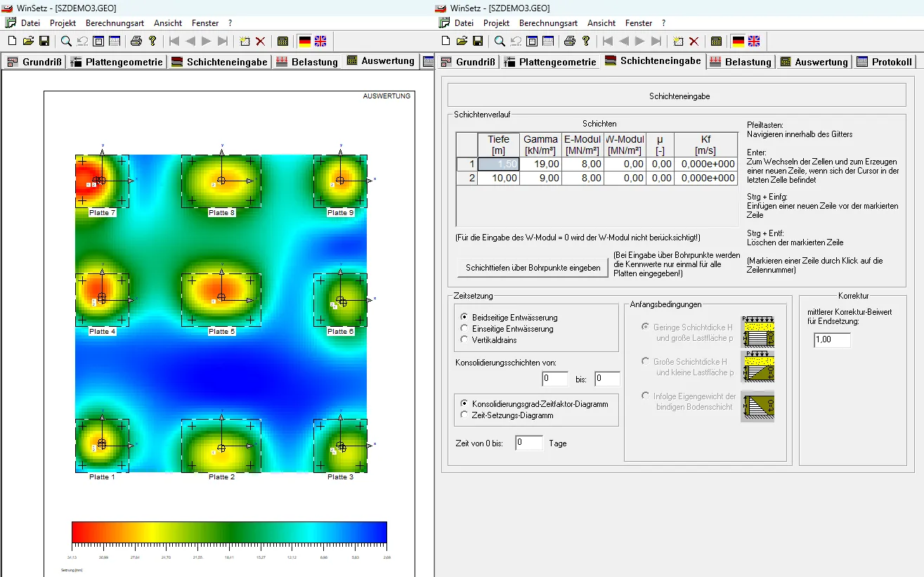This screenshot has width=924, height=577.
Task: Click the Korrektur-Beiwert field showing 1,00
Action: point(832,340)
